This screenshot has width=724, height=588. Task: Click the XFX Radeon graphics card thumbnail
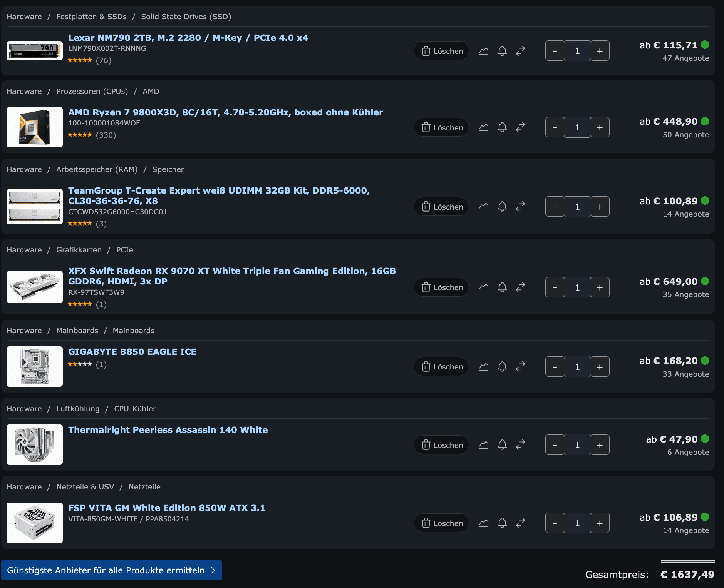pyautogui.click(x=35, y=287)
